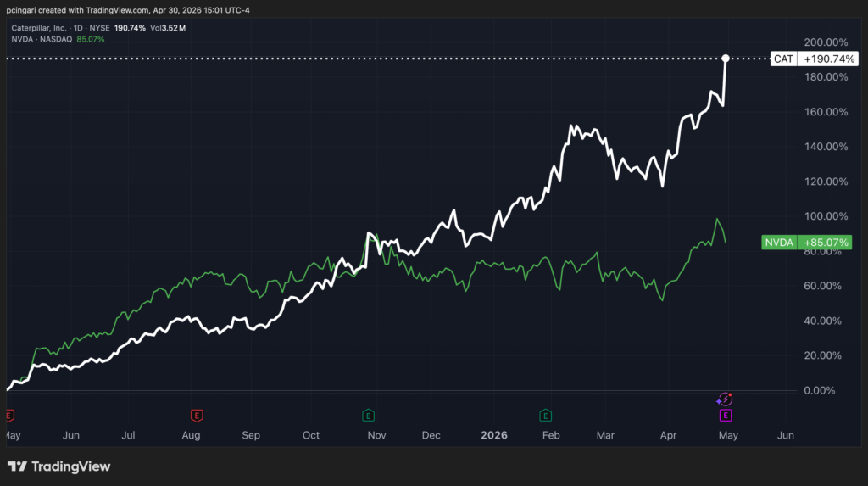Click the Caterpillar, Inc. legend title

(x=39, y=28)
